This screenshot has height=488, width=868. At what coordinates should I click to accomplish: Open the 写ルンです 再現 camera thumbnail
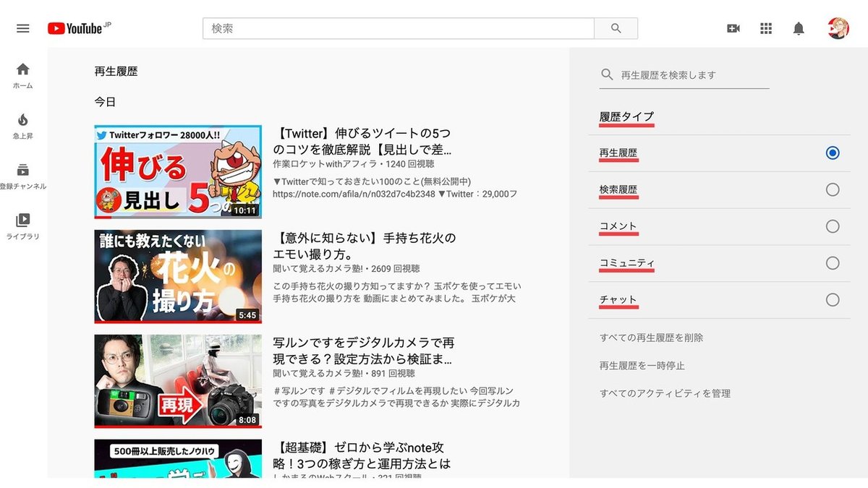[x=178, y=381]
